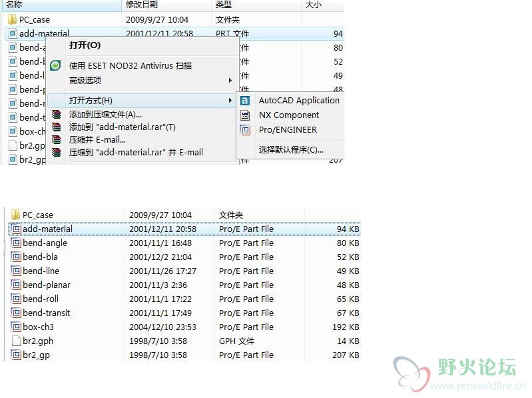Choose 添加到 "add-material.rar"(T)
This screenshot has width=532, height=398.
(x=123, y=127)
